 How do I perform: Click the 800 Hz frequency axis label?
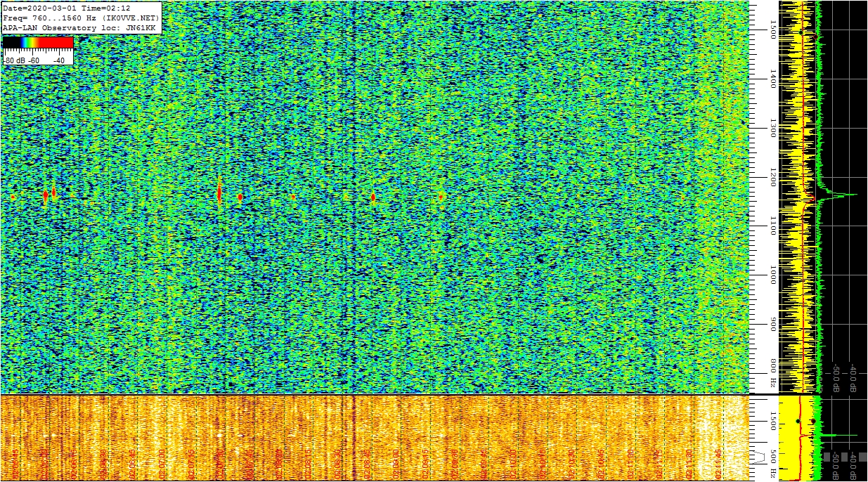click(773, 374)
